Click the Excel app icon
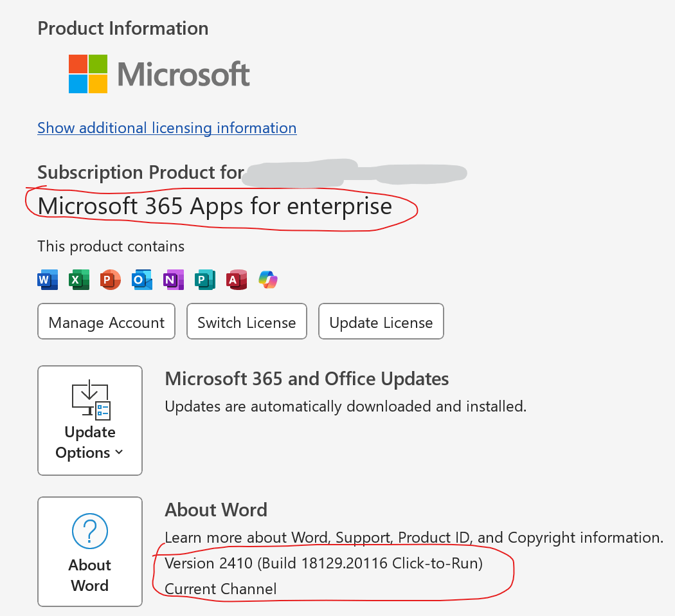 click(x=79, y=280)
